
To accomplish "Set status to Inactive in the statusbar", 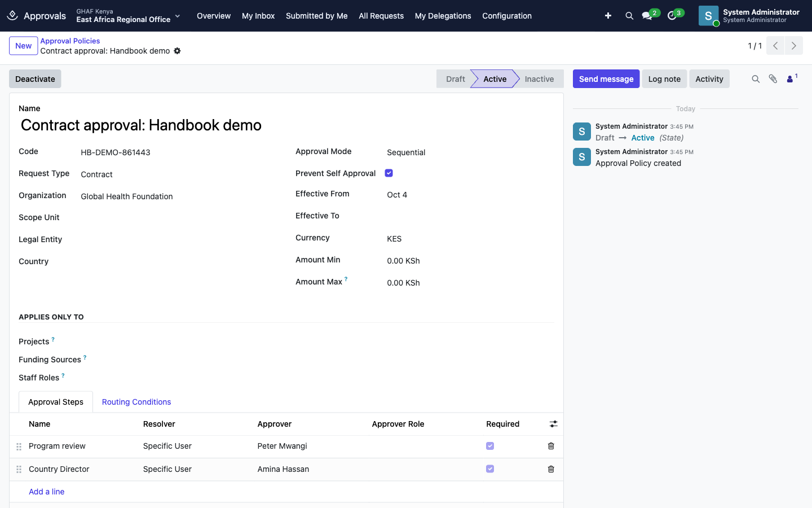I will 539,79.
